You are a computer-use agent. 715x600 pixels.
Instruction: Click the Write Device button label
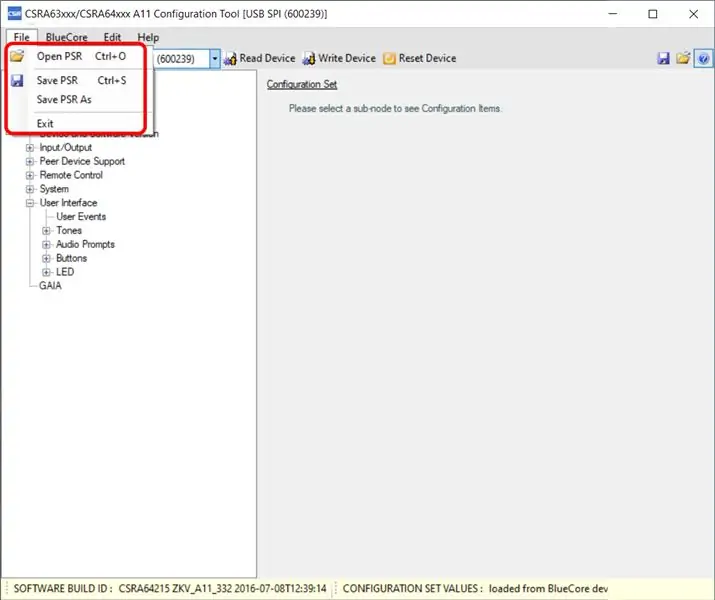pyautogui.click(x=347, y=58)
